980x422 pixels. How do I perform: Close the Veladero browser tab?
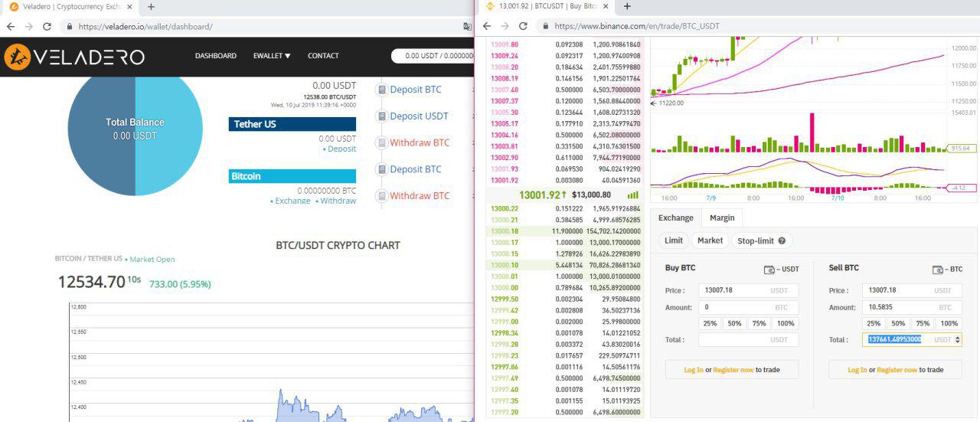point(131,7)
